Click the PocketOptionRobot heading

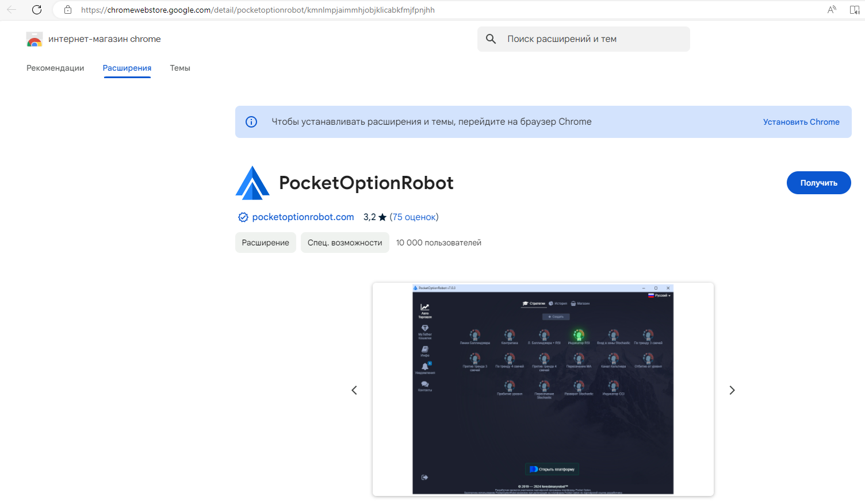(366, 183)
